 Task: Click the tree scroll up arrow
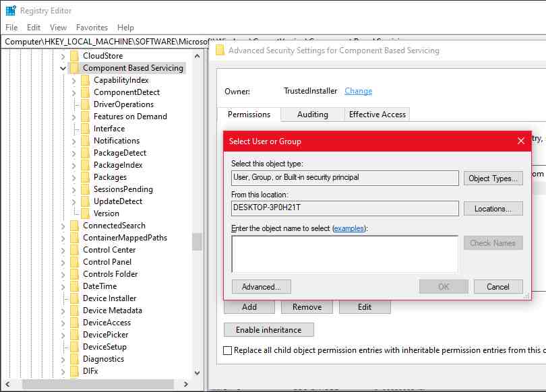pos(197,56)
